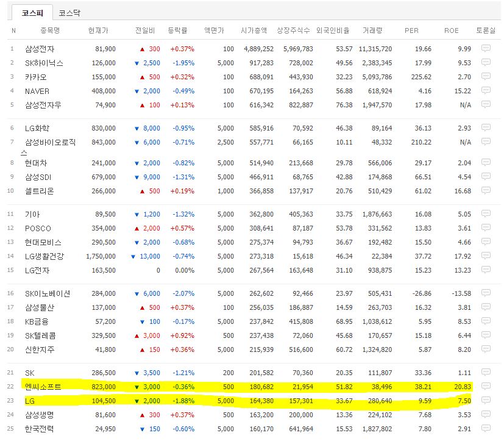This screenshot has height=441, width=504.
Task: Open discussion room icon for 삼성물산
Action: point(486,307)
